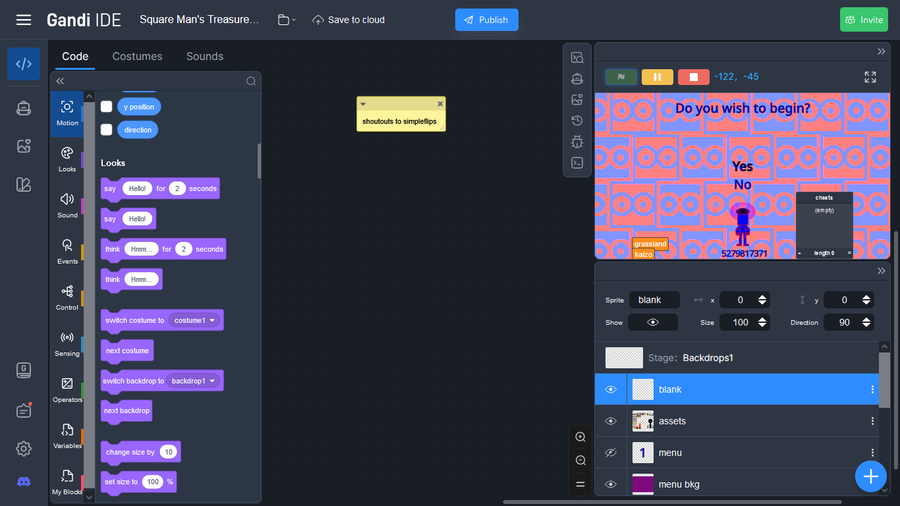Select the Sensing block category

coord(67,344)
